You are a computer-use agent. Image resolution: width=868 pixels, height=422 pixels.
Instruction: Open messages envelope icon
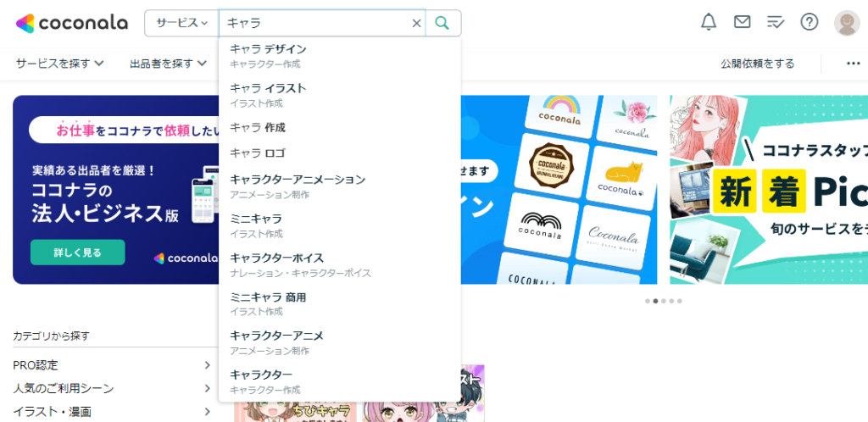pos(743,22)
